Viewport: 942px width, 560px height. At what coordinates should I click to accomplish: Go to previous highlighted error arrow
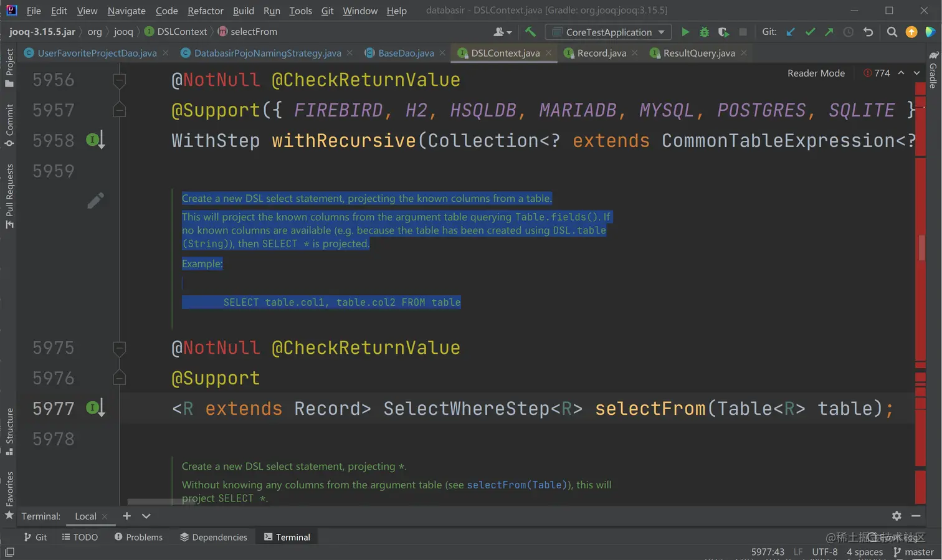pos(901,73)
